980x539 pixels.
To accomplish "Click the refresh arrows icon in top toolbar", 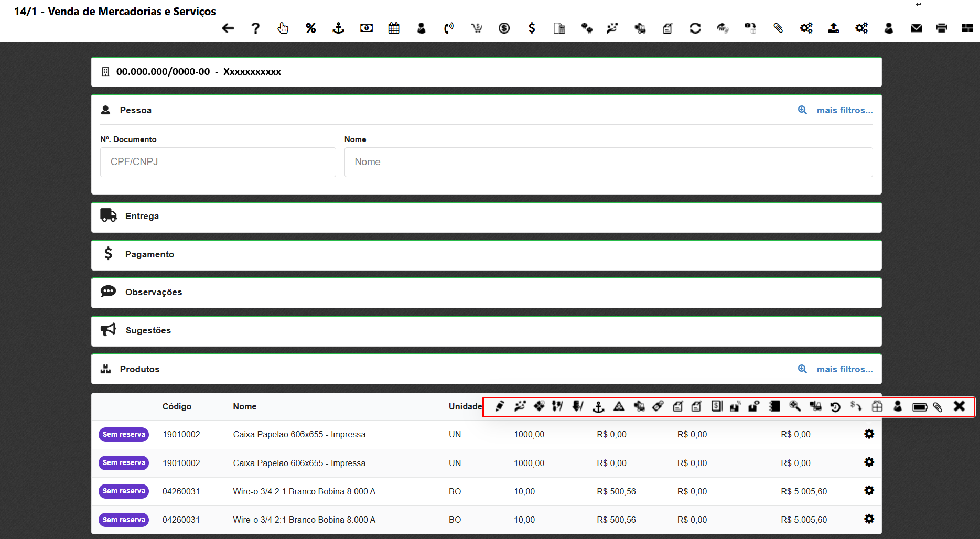I will point(695,28).
